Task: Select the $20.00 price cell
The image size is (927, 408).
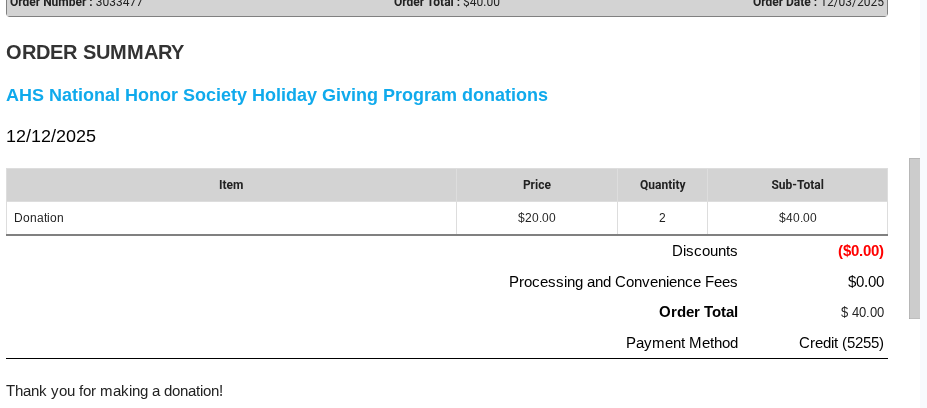Action: click(537, 218)
